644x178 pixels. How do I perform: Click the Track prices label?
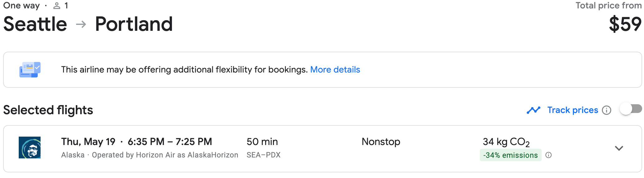pyautogui.click(x=573, y=110)
